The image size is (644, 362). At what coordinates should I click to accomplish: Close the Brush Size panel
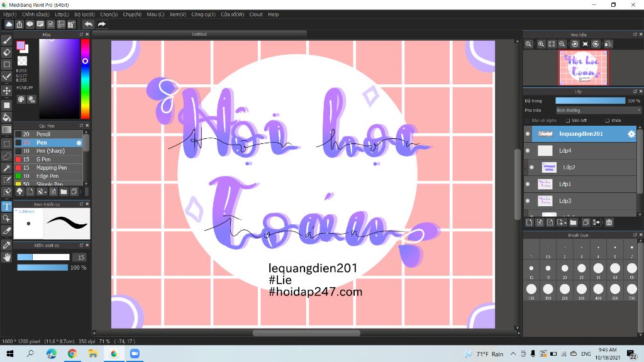click(x=641, y=235)
